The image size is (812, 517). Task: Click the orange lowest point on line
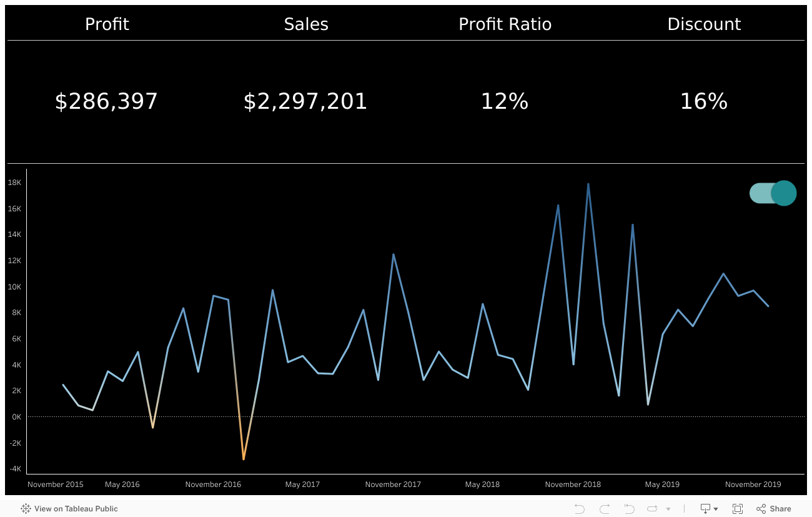243,459
